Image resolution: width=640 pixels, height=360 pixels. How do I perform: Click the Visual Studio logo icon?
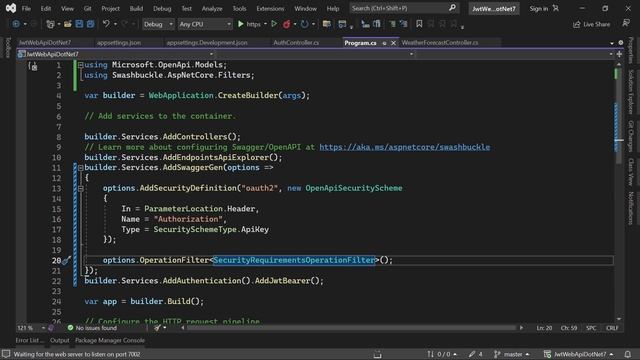[x=11, y=8]
